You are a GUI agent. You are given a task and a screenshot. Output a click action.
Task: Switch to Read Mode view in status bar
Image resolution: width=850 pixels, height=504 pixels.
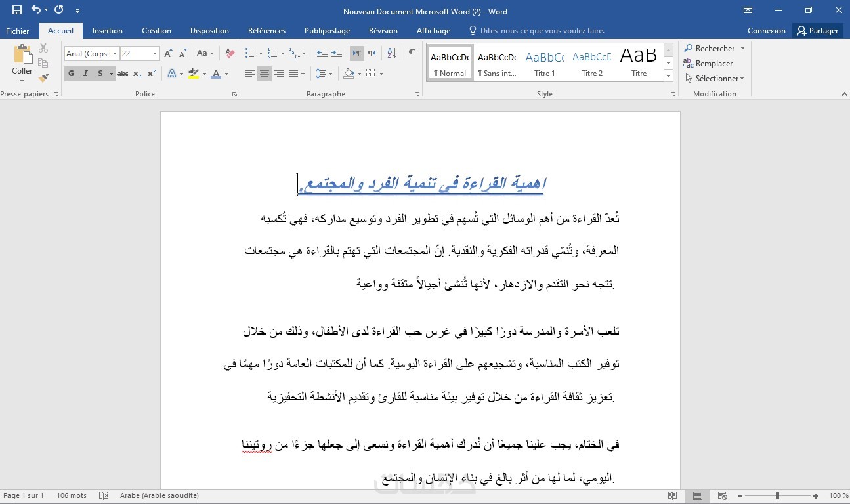(x=672, y=496)
